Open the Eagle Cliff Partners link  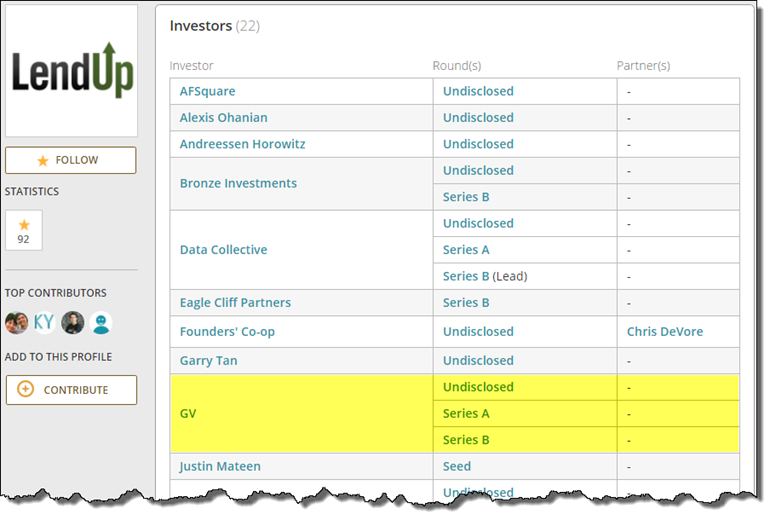[235, 302]
